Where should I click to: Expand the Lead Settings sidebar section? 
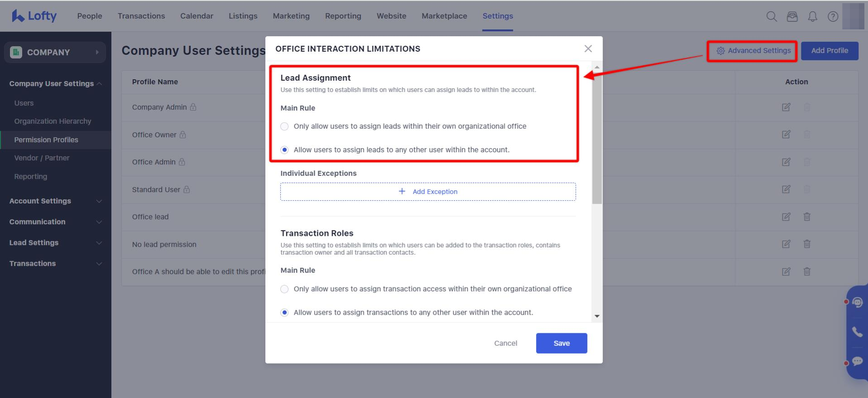tap(55, 243)
